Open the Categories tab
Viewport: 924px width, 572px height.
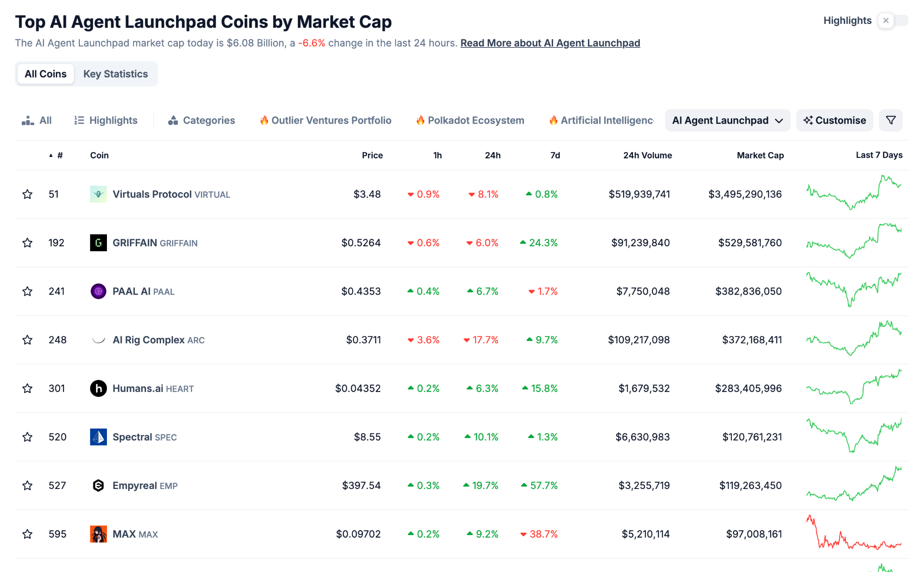pyautogui.click(x=201, y=120)
